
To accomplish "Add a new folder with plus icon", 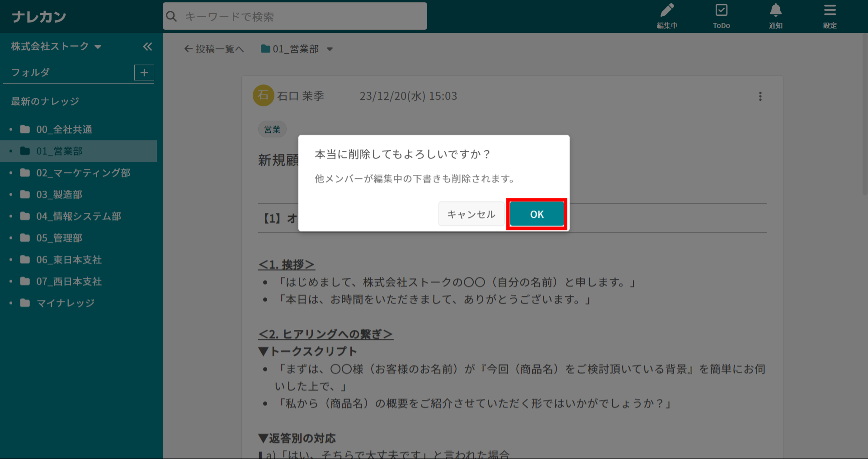I will [x=144, y=73].
